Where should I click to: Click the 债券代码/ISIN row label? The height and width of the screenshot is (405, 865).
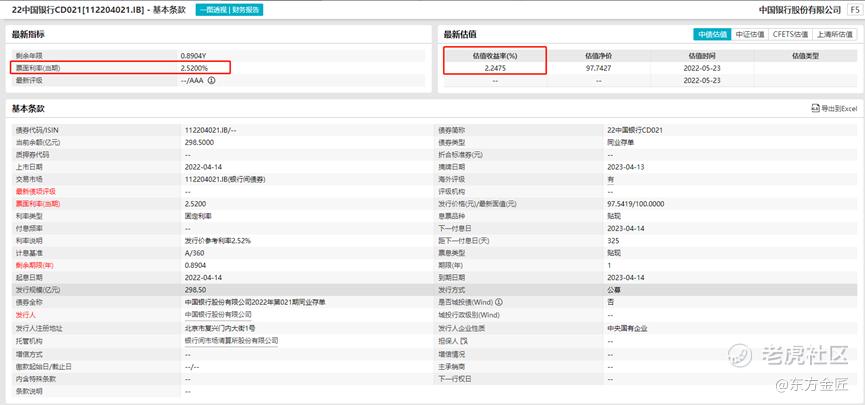click(37, 130)
